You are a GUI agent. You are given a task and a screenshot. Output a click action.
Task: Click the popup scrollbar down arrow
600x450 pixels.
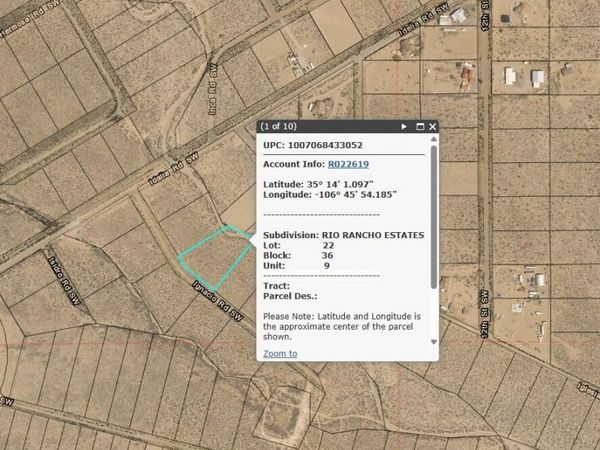click(434, 342)
